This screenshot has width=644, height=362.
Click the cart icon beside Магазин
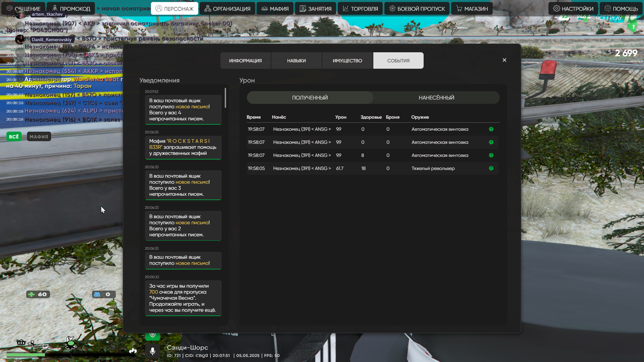pos(459,9)
